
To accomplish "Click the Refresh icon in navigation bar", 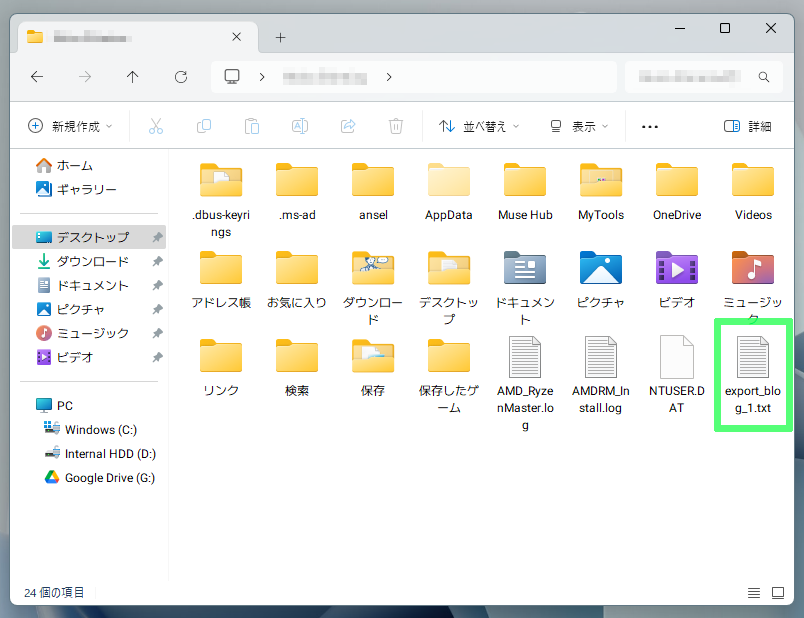I will (181, 77).
